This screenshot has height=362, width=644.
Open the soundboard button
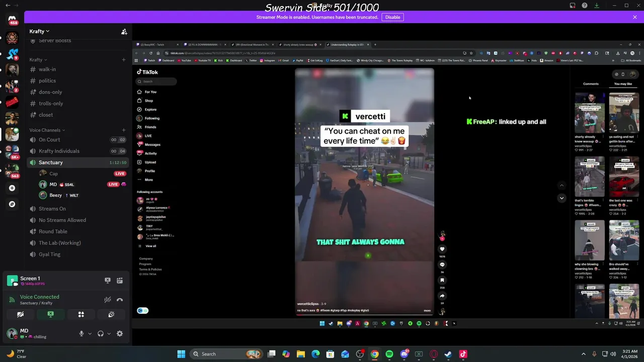111,314
